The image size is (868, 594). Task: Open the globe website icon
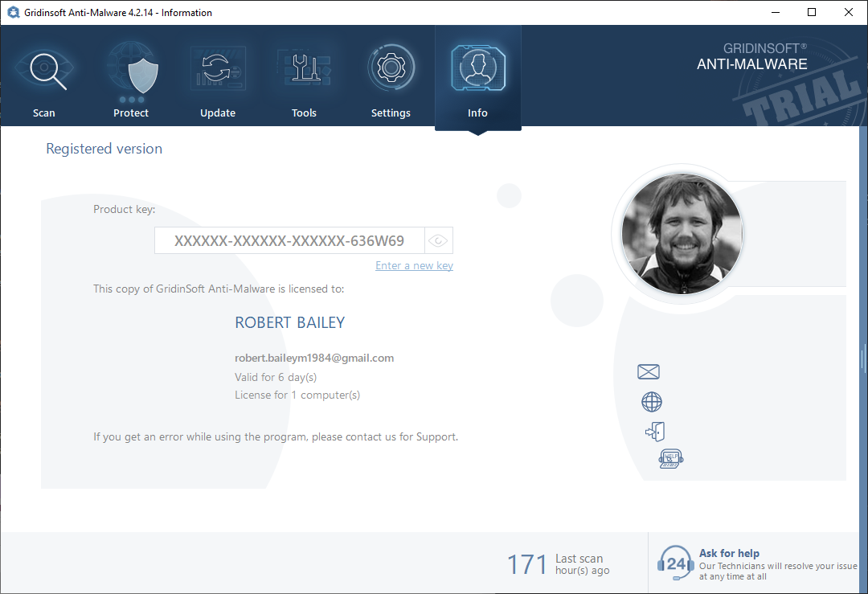[651, 402]
